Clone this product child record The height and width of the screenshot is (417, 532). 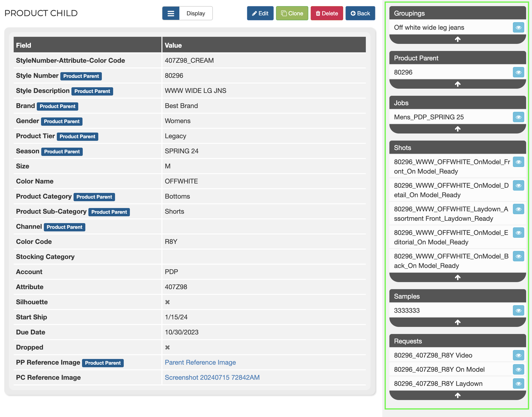(x=292, y=13)
